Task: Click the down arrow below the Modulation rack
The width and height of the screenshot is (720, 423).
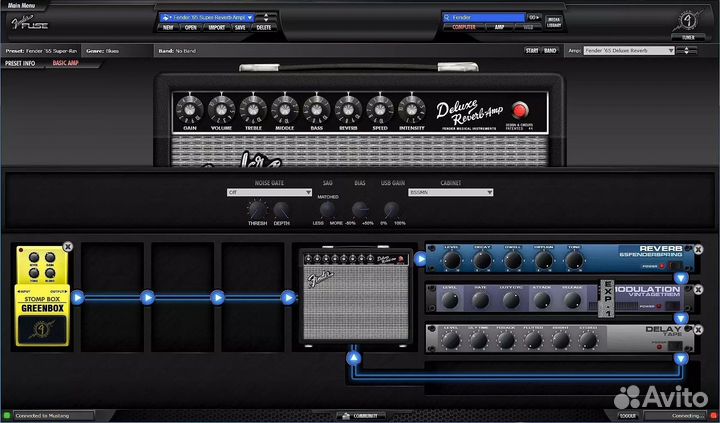Action: click(x=681, y=318)
